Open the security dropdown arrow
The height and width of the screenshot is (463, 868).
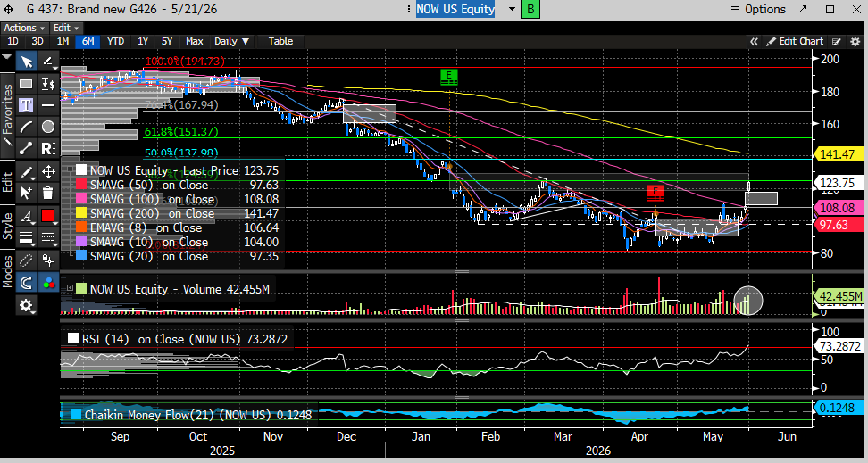512,10
